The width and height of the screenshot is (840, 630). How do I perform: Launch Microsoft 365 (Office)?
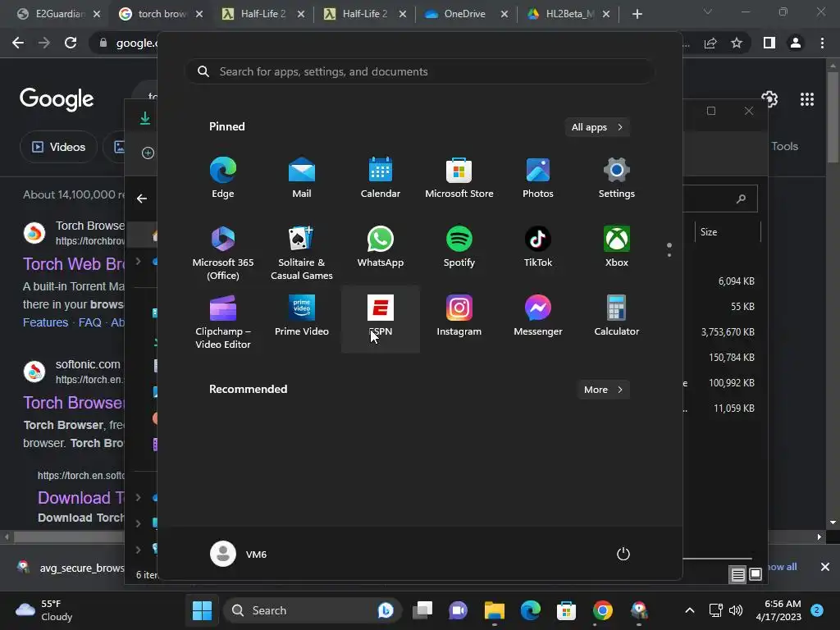pos(223,253)
